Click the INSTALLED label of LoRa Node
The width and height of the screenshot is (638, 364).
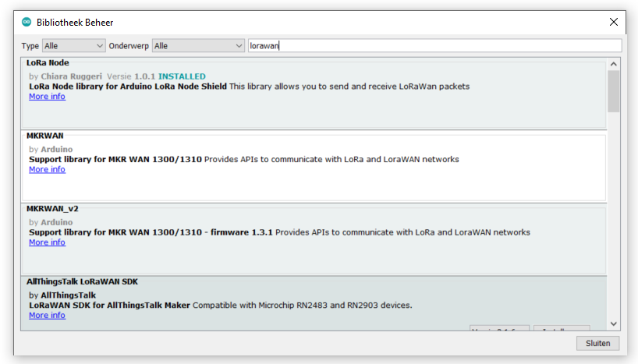[182, 76]
